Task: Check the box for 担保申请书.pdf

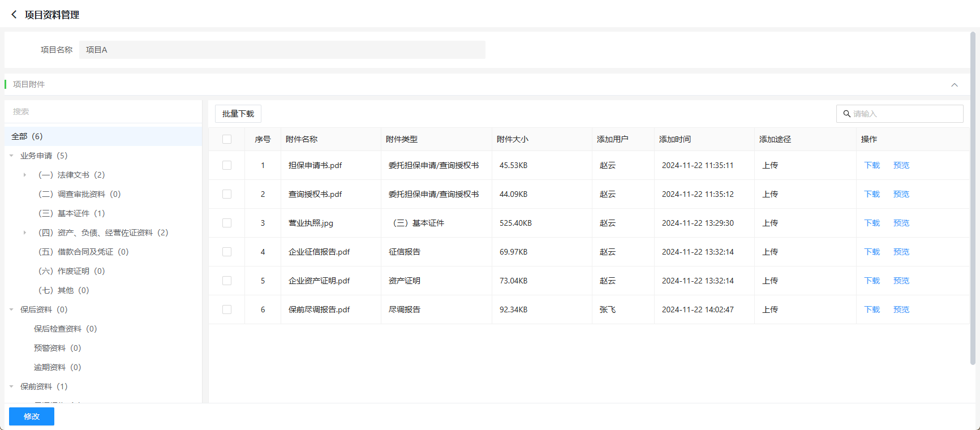Action: [x=227, y=165]
